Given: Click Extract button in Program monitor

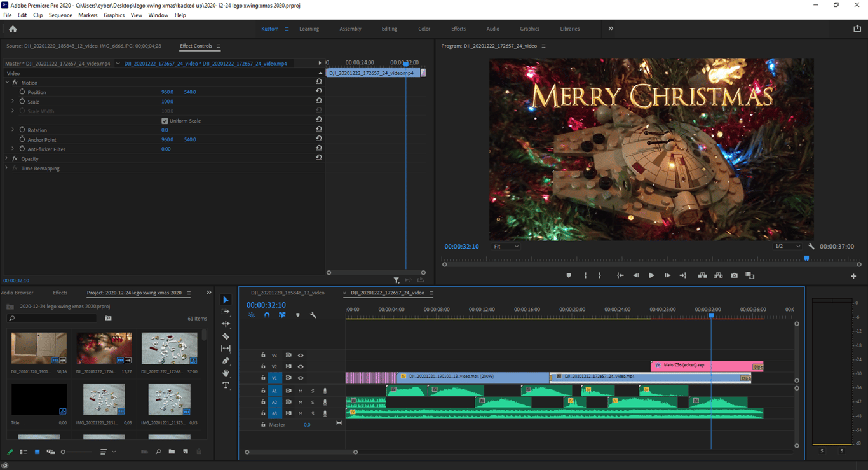Looking at the screenshot, I should [718, 275].
